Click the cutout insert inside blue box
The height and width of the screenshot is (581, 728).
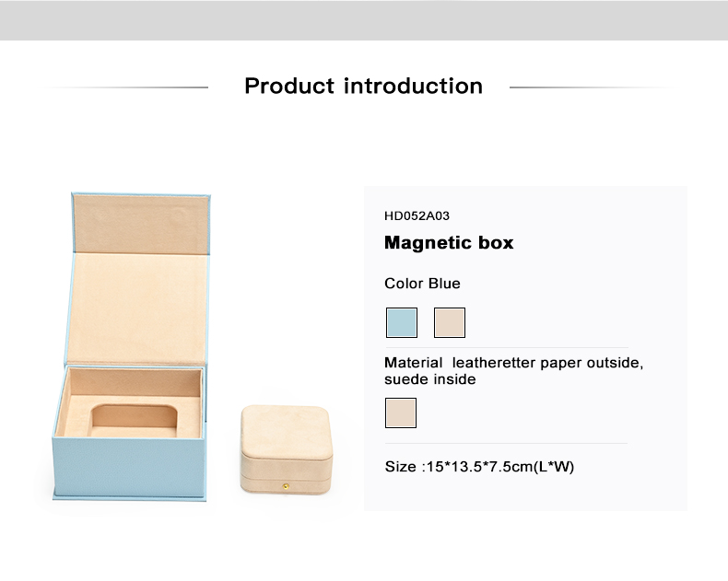pos(135,421)
